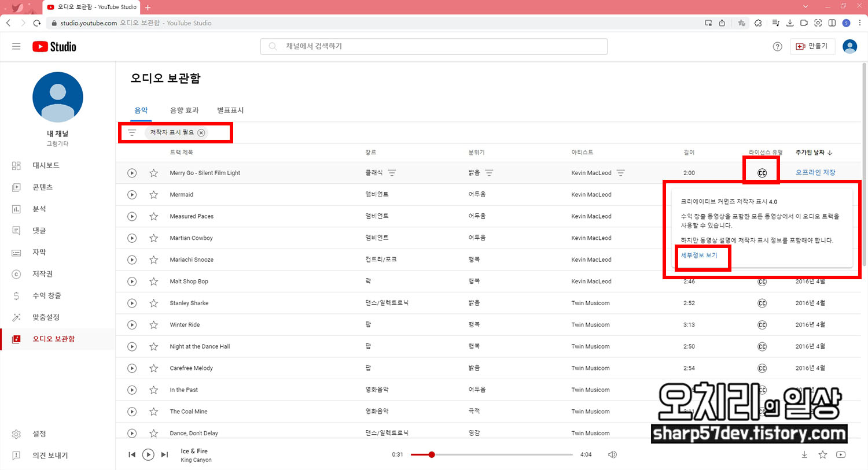The width and height of the screenshot is (868, 470).
Task: Click the YouTube Studio logo
Action: click(x=54, y=47)
